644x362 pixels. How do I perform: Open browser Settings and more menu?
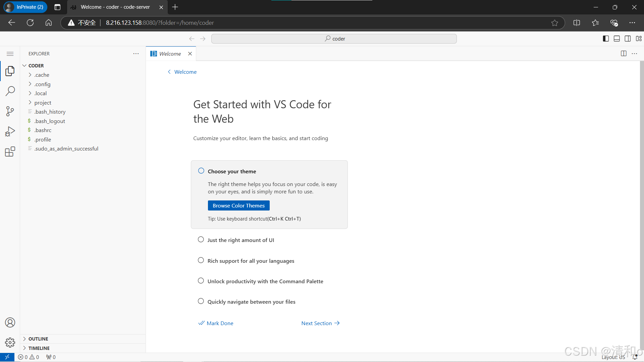pos(632,22)
